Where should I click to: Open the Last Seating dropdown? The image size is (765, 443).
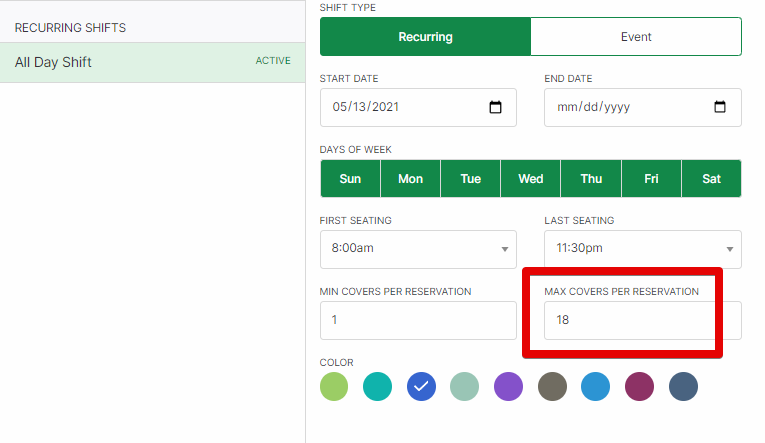click(643, 249)
